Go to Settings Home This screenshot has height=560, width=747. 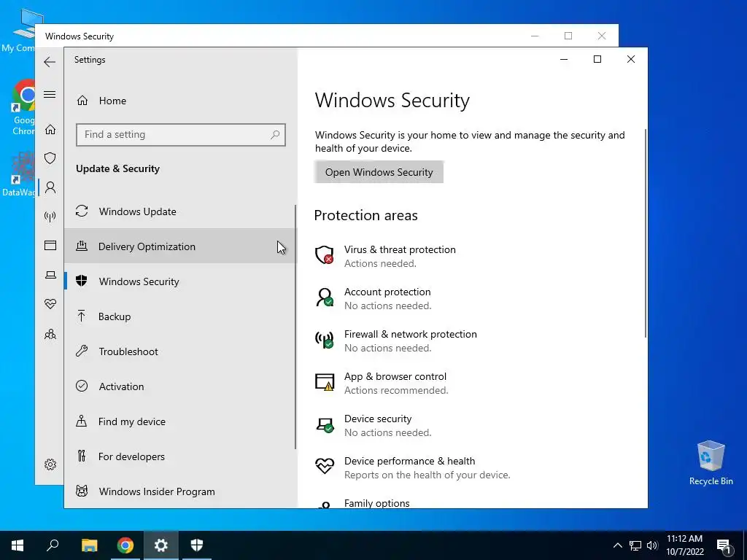pyautogui.click(x=101, y=101)
